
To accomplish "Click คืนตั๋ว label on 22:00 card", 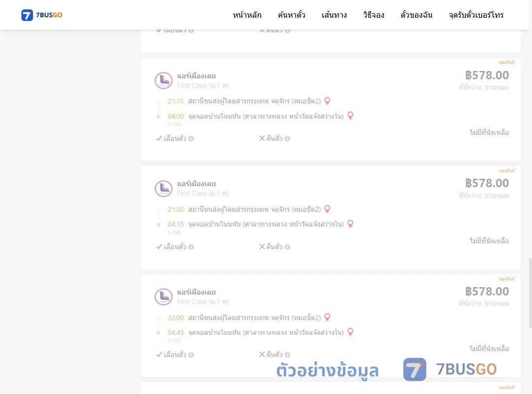I will click(274, 355).
